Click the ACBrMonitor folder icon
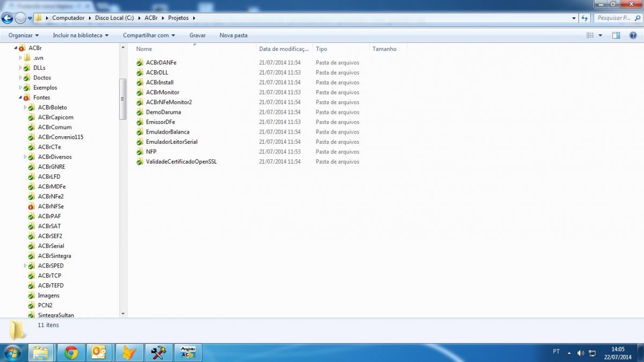The height and width of the screenshot is (362, 644). [140, 92]
